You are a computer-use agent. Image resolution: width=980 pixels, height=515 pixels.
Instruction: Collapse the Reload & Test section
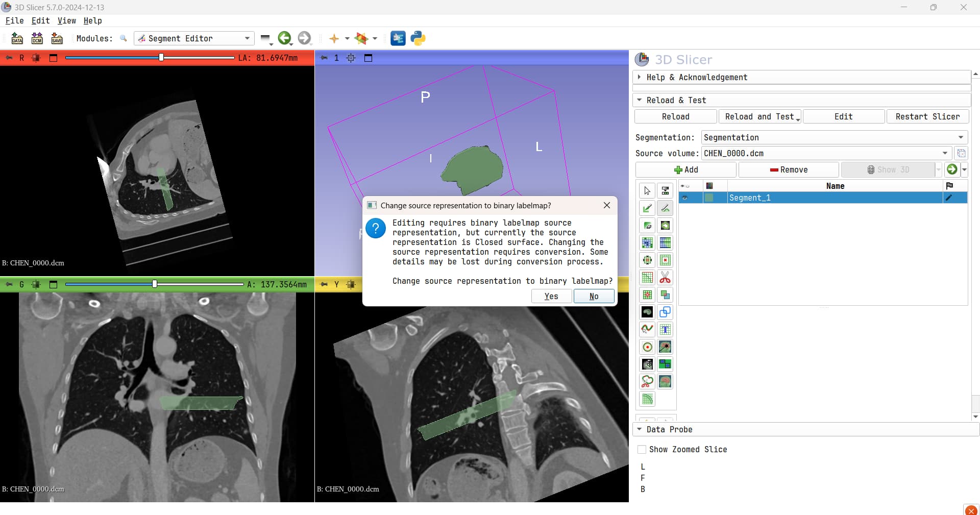(801, 101)
